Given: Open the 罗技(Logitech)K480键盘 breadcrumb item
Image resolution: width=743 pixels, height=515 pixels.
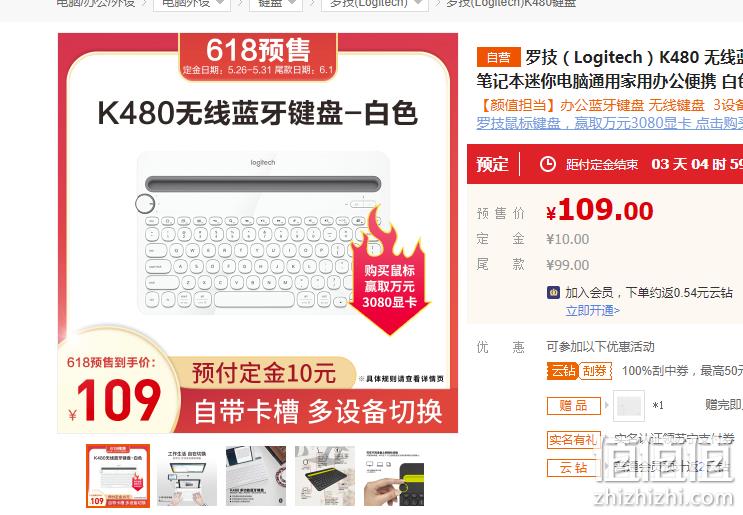Looking at the screenshot, I should click(511, 3).
